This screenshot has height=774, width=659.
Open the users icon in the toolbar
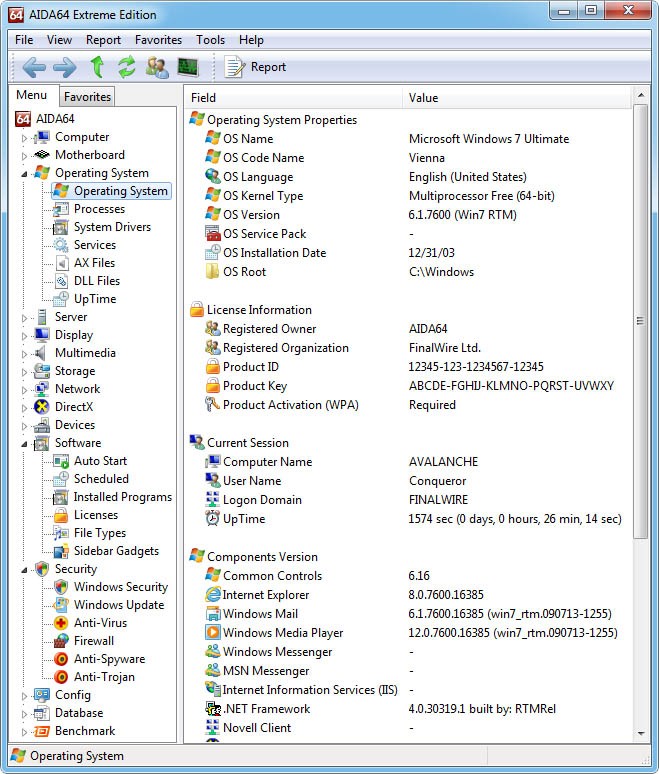click(x=157, y=67)
